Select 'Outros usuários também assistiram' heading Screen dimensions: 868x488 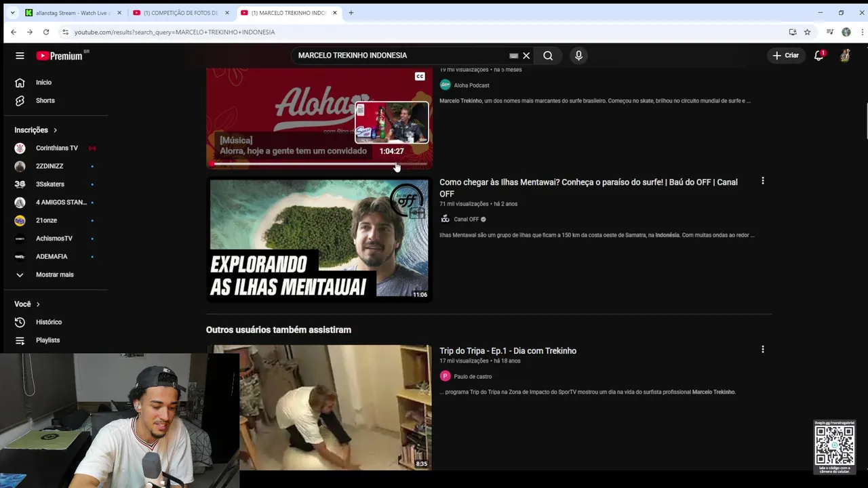279,330
